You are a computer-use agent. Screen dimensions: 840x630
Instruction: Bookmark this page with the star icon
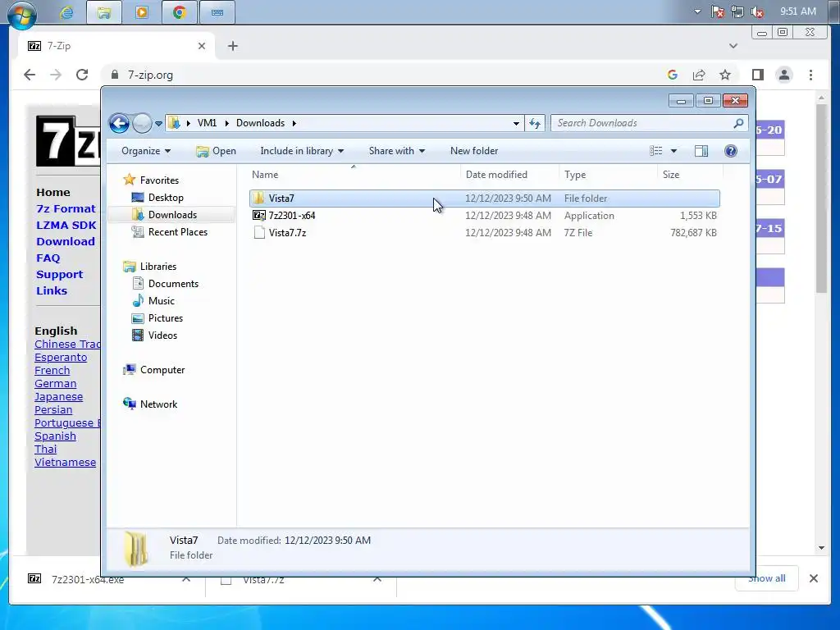725,75
